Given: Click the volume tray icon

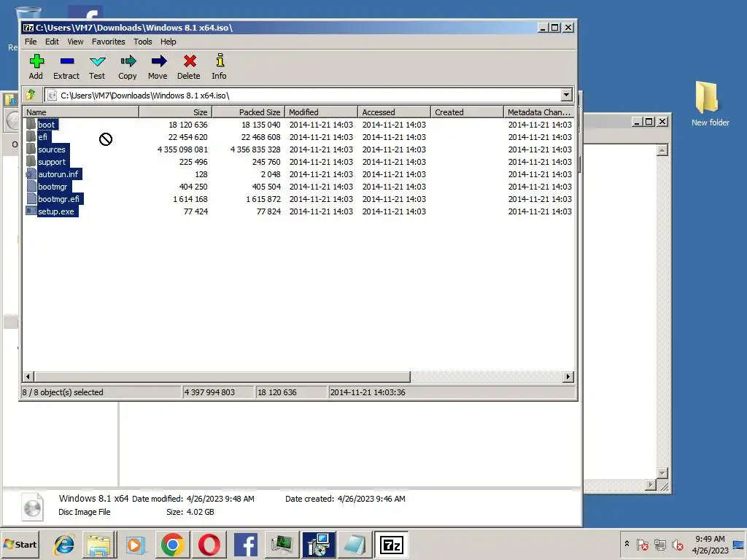Looking at the screenshot, I should pos(677,544).
